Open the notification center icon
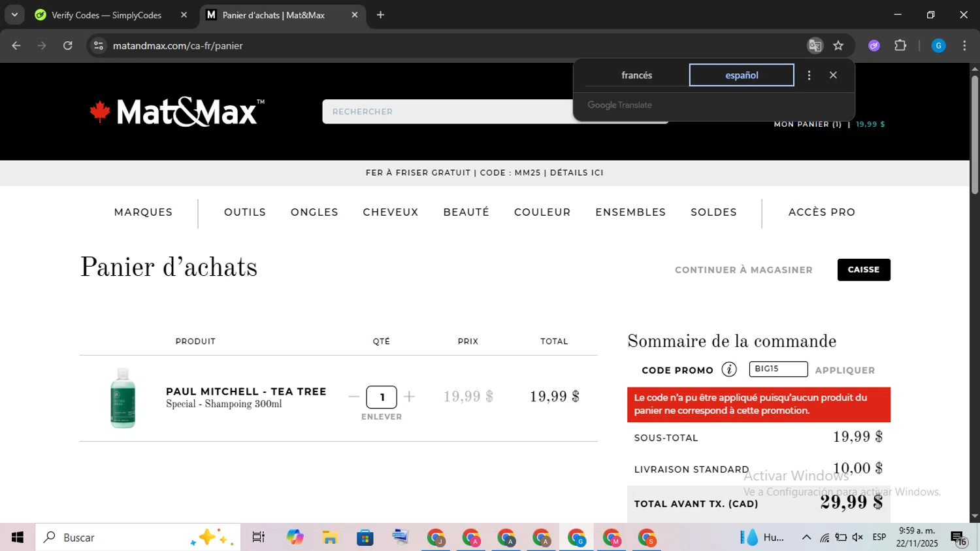This screenshot has height=551, width=980. [958, 538]
